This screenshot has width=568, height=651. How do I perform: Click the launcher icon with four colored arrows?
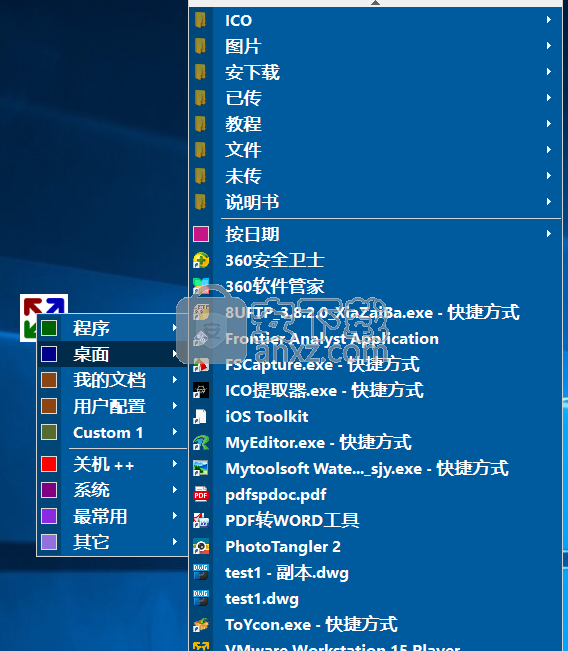(x=44, y=317)
